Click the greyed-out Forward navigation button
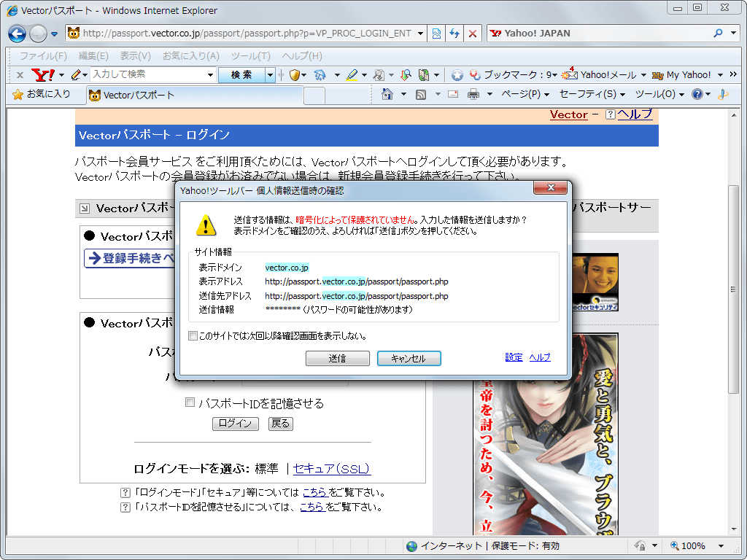This screenshot has width=747, height=560. coord(38,34)
